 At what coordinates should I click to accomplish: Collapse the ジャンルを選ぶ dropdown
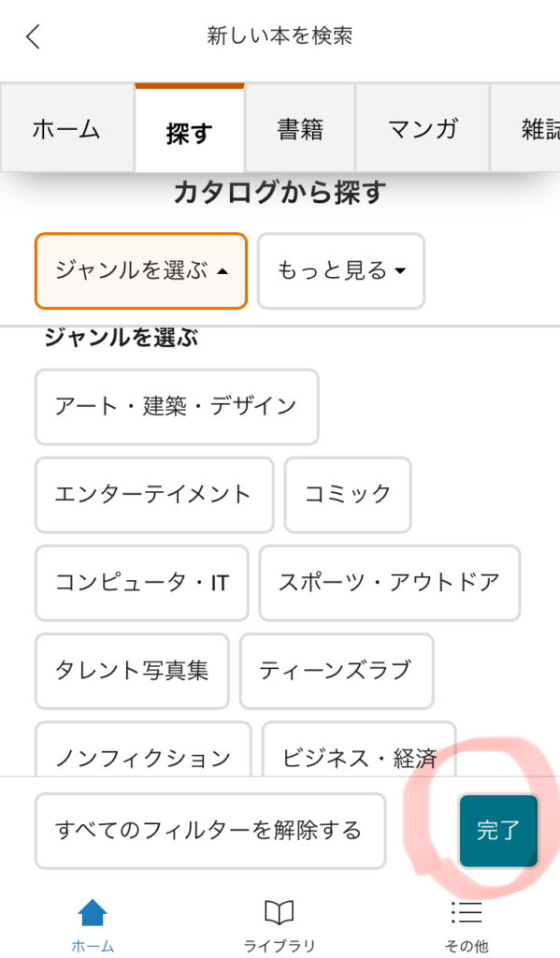click(x=141, y=270)
